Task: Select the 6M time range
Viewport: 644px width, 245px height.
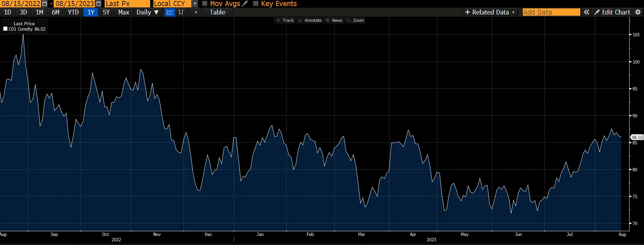Action: [55, 12]
